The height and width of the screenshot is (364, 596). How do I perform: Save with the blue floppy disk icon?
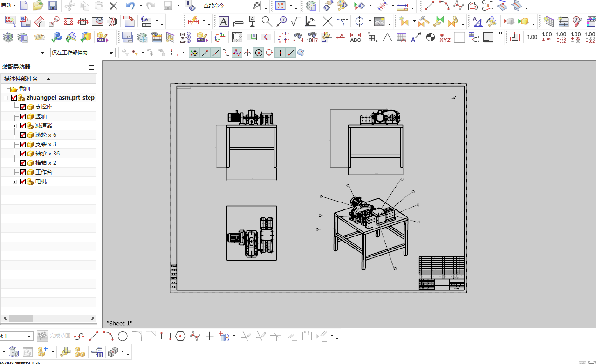[x=53, y=6]
